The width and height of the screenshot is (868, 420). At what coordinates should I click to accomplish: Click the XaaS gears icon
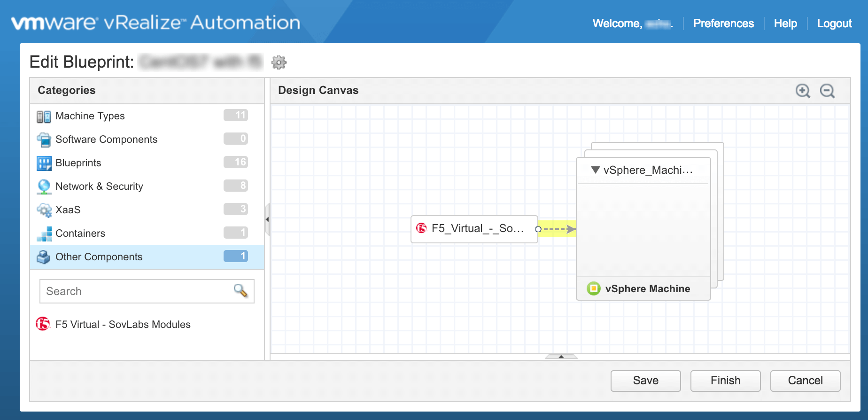44,210
